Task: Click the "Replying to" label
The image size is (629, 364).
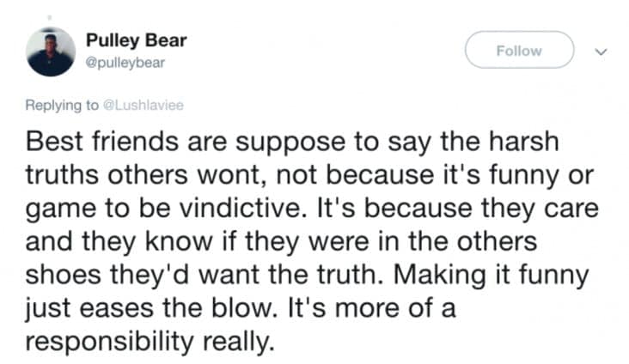Action: pos(62,106)
